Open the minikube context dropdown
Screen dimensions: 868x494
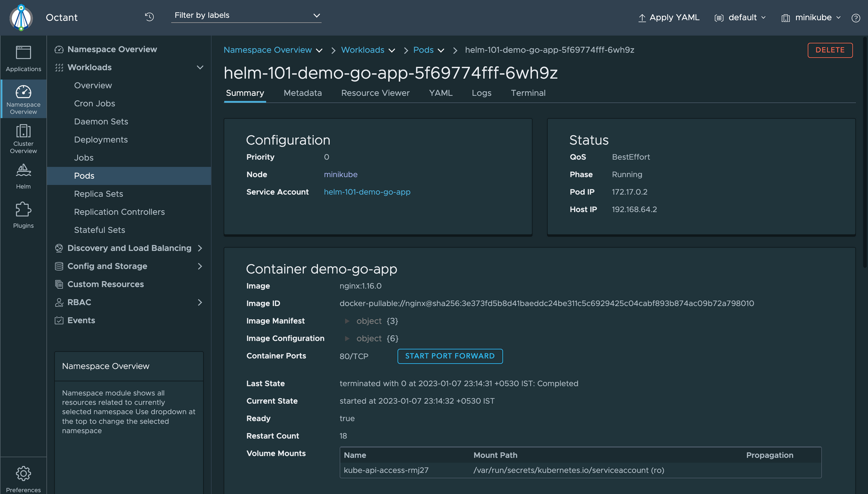pyautogui.click(x=811, y=18)
